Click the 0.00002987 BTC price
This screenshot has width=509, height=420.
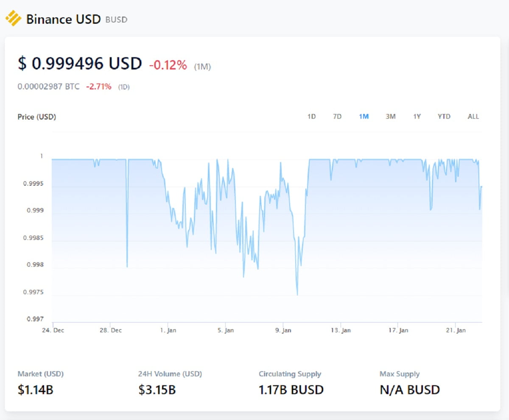point(48,87)
